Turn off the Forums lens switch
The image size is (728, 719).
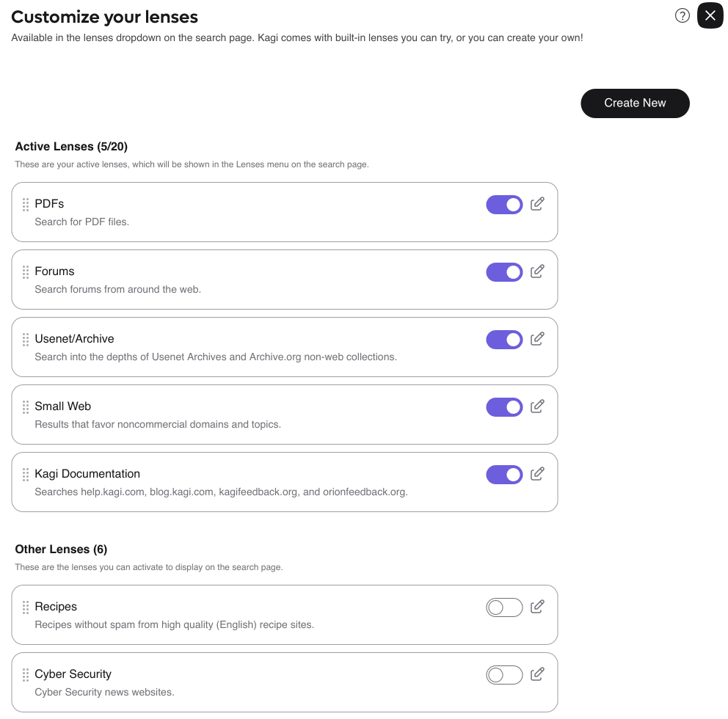point(504,272)
